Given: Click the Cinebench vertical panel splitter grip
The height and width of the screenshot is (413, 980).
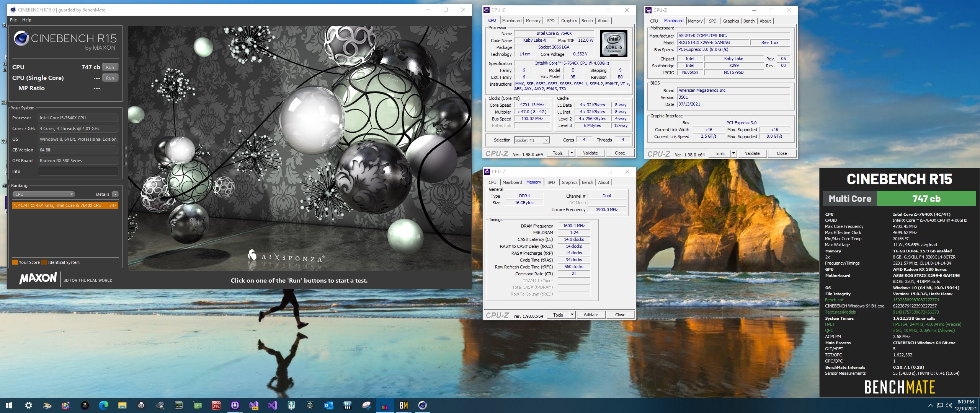Looking at the screenshot, I should (x=125, y=156).
